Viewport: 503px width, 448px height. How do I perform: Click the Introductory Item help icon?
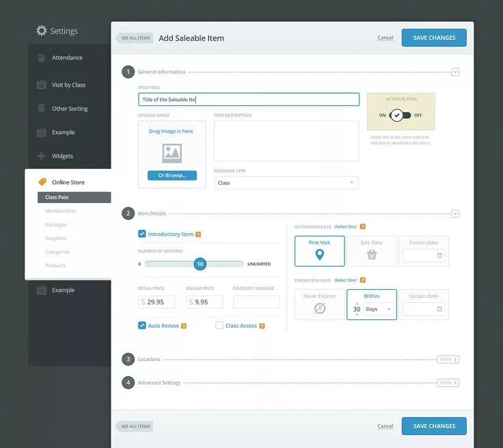[198, 235]
